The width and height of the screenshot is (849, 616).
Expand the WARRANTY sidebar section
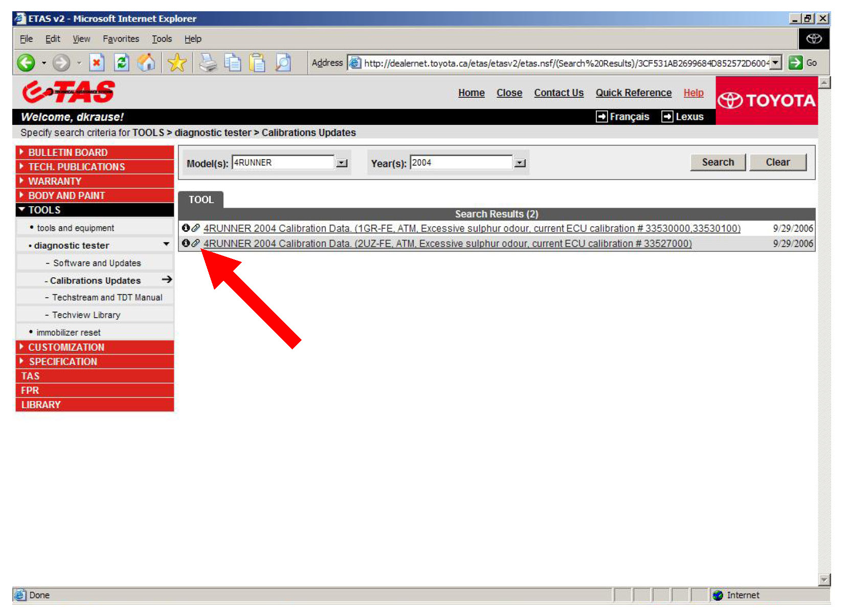54,181
